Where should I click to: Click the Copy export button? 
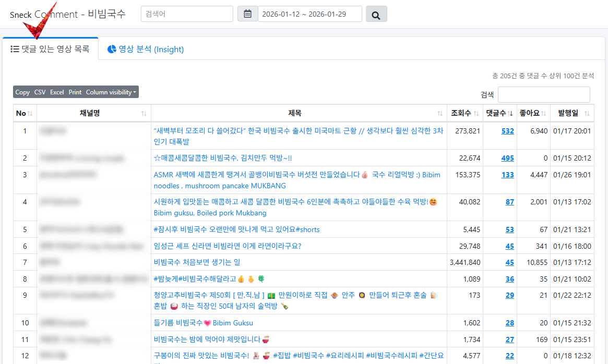(x=22, y=92)
